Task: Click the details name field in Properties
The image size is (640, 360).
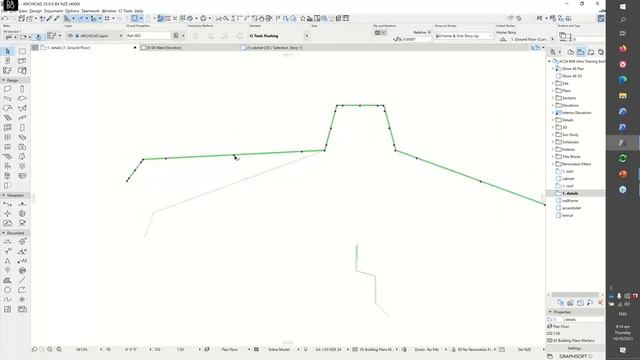Action: 584,320
